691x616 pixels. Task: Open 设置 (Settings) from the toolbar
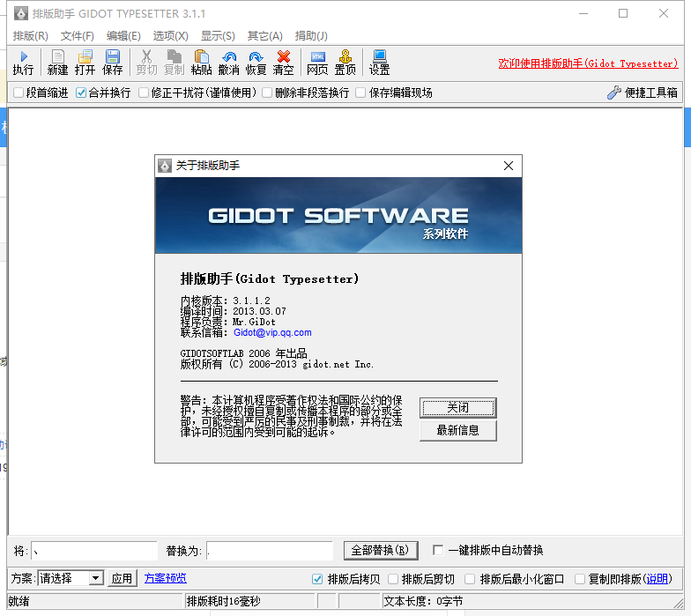click(x=379, y=63)
